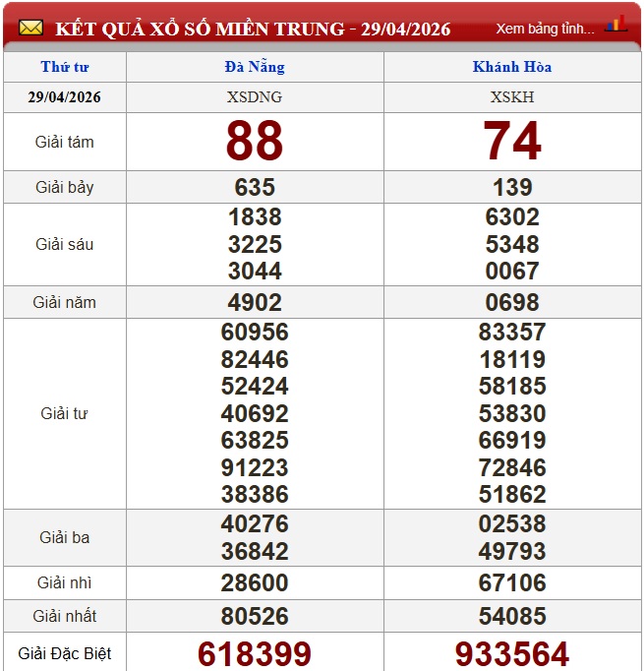This screenshot has width=644, height=671.
Task: Click the 'KẾT QUẢ XỔ SỐ MIỀN TRUNG' title
Action: (x=201, y=29)
